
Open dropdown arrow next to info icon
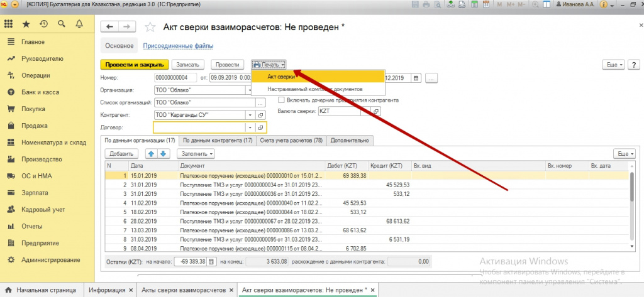pos(612,5)
